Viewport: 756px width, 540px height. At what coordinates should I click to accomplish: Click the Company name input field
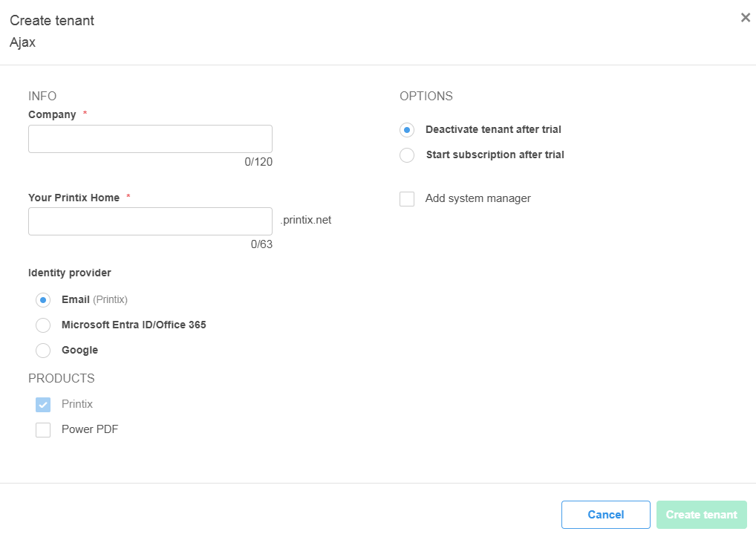(x=150, y=139)
